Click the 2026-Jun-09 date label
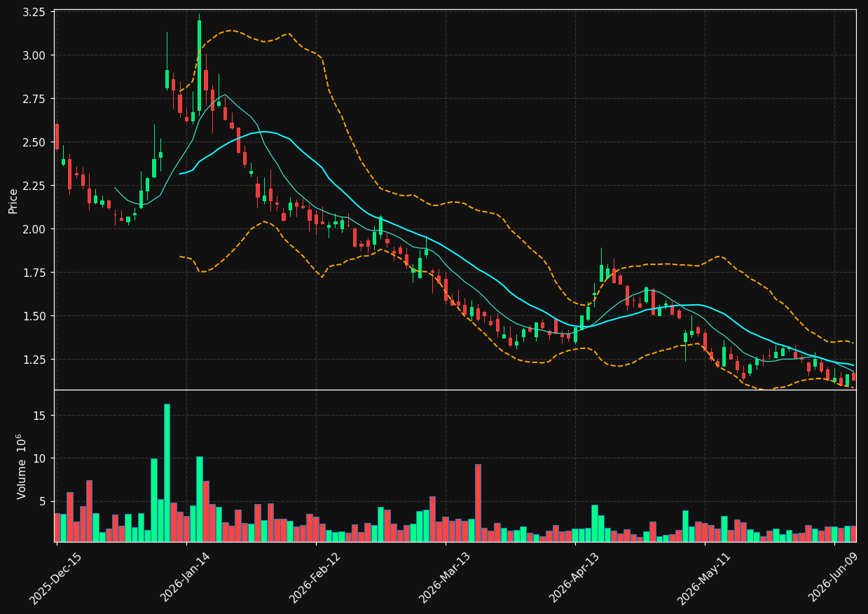This screenshot has width=868, height=614. (x=832, y=579)
